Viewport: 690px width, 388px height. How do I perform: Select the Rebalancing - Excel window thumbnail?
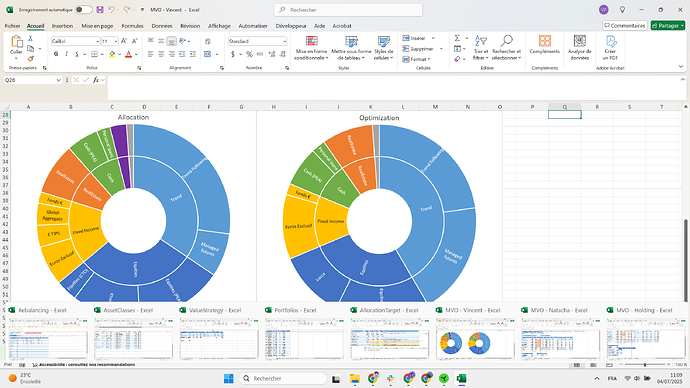coord(48,333)
